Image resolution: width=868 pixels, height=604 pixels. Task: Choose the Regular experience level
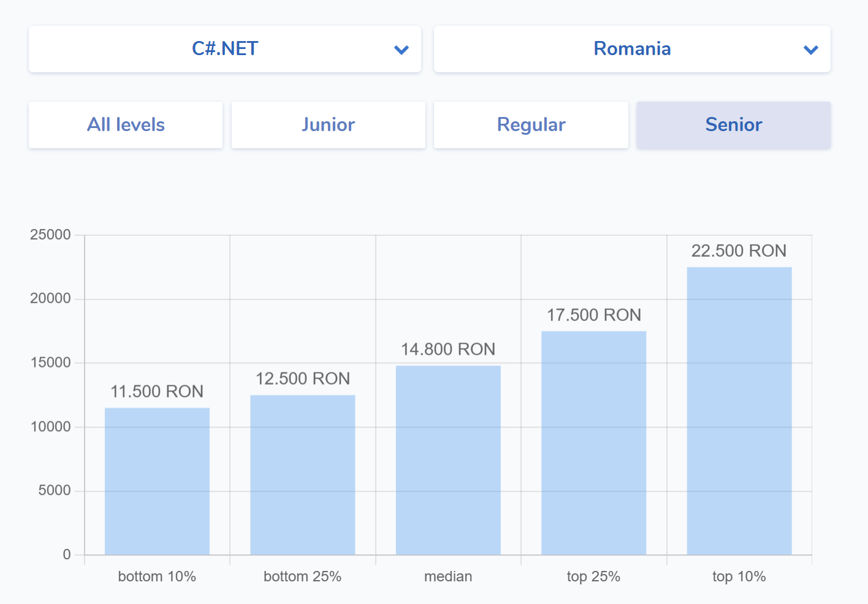click(x=531, y=125)
